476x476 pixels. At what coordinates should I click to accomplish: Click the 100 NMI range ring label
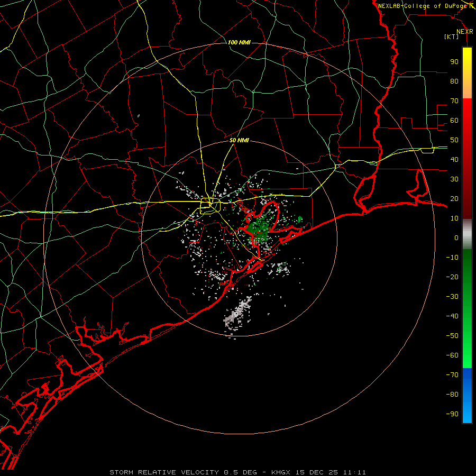point(239,42)
